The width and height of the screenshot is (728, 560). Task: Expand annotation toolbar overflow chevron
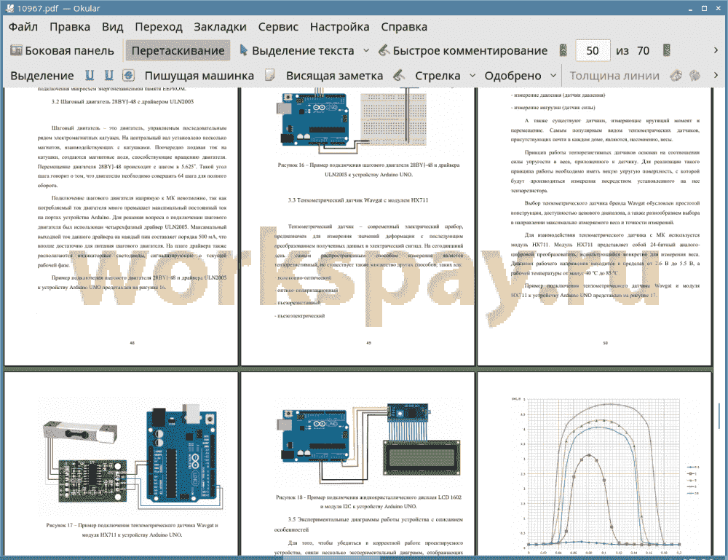coord(716,75)
